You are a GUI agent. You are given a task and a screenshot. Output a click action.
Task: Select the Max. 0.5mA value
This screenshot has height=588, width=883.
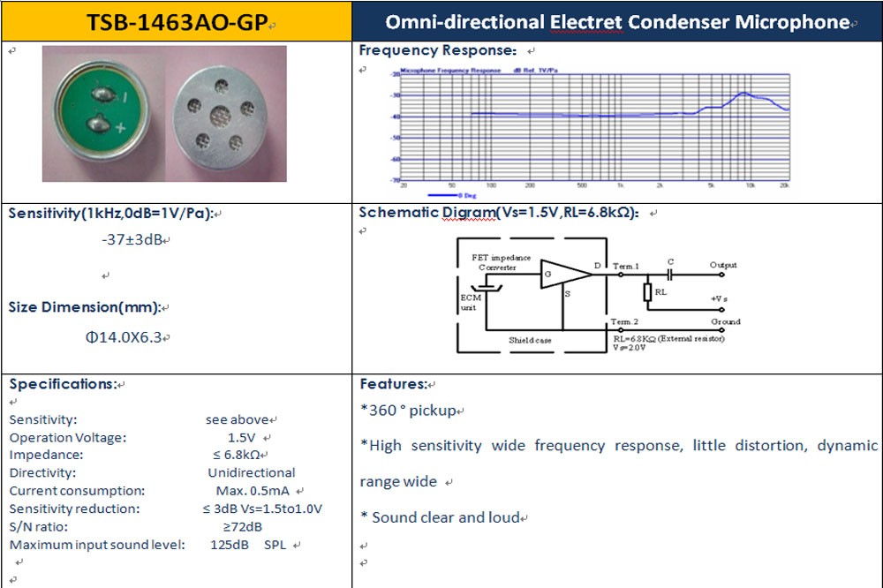[253, 491]
